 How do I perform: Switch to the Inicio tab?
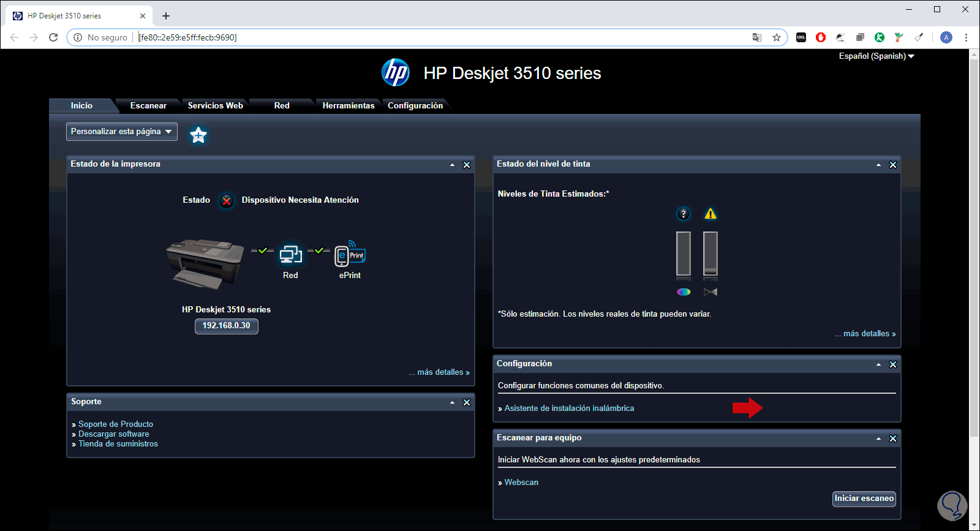(81, 105)
